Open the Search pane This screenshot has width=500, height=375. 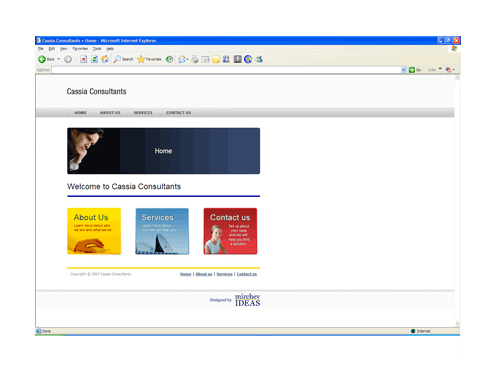[123, 59]
